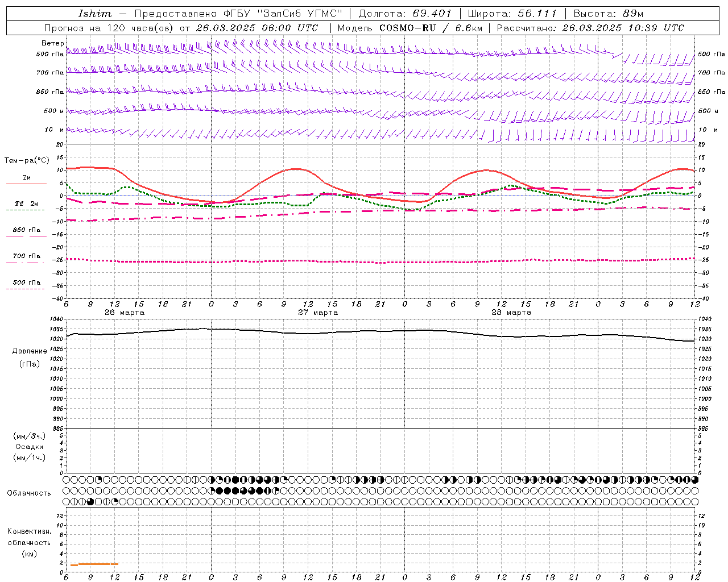
Task: Click the "500 м" wind level label on the right
Action: (x=708, y=111)
